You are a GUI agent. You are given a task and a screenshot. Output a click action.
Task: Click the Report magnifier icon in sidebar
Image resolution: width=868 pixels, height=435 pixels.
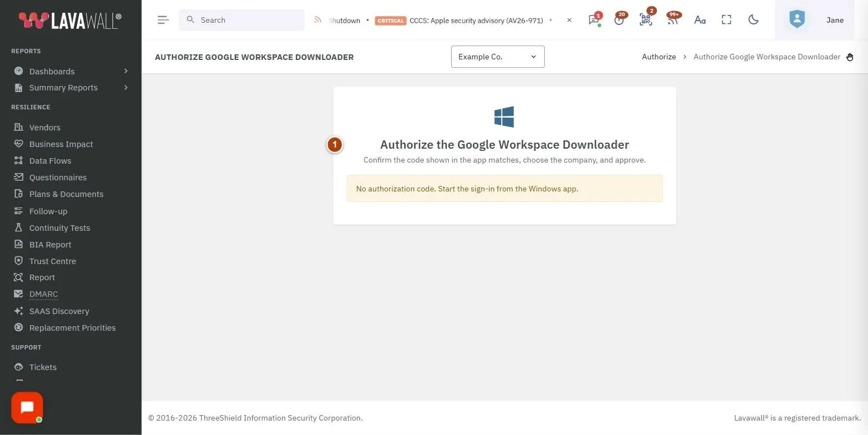pos(18,277)
